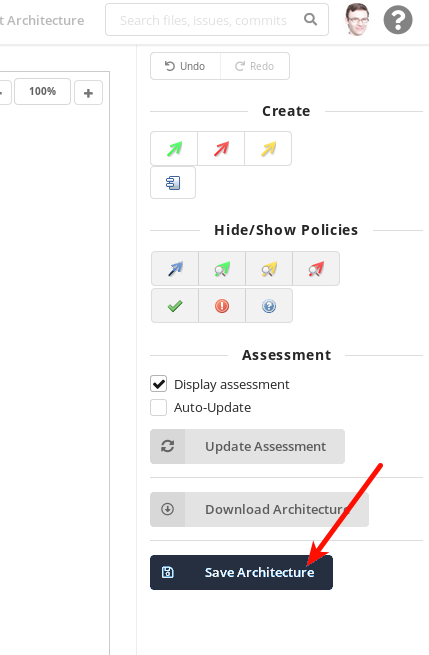The height and width of the screenshot is (655, 429).
Task: Select the yellow arrow create tool
Action: click(268, 149)
